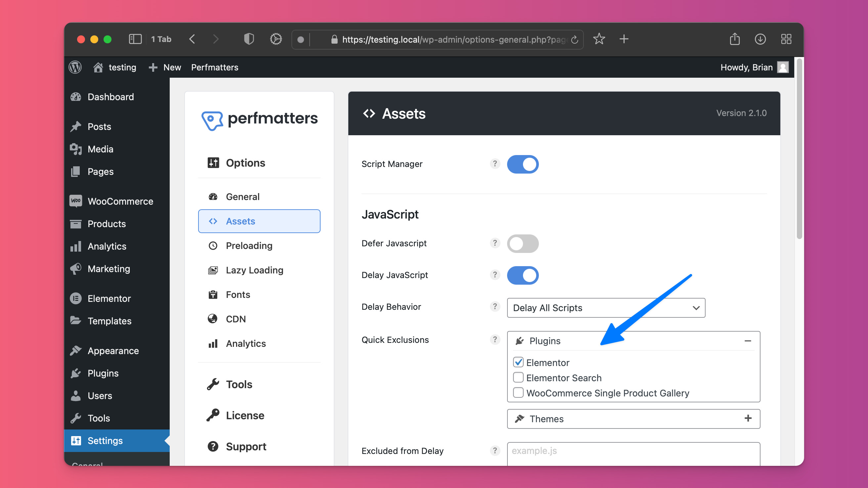868x488 pixels.
Task: Click the bookmark star icon
Action: point(599,39)
